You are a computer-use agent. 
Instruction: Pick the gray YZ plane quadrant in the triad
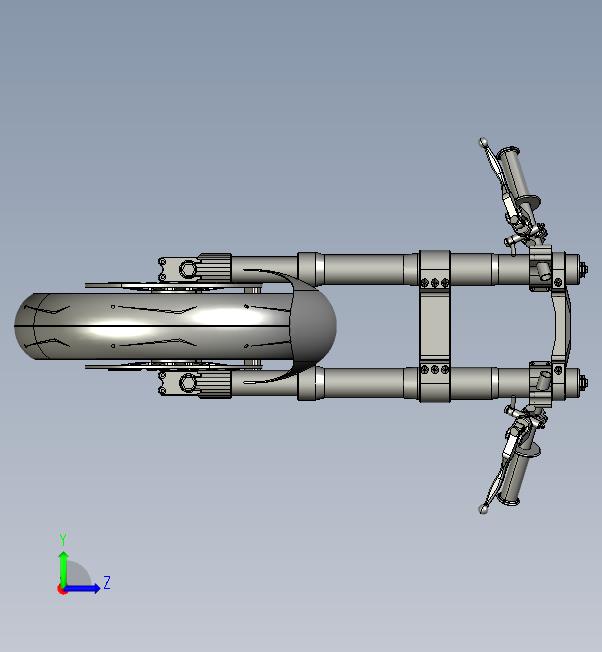[79, 574]
